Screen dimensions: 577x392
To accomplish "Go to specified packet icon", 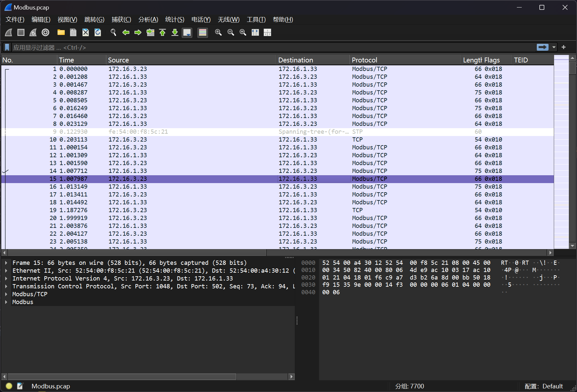I will coord(150,32).
